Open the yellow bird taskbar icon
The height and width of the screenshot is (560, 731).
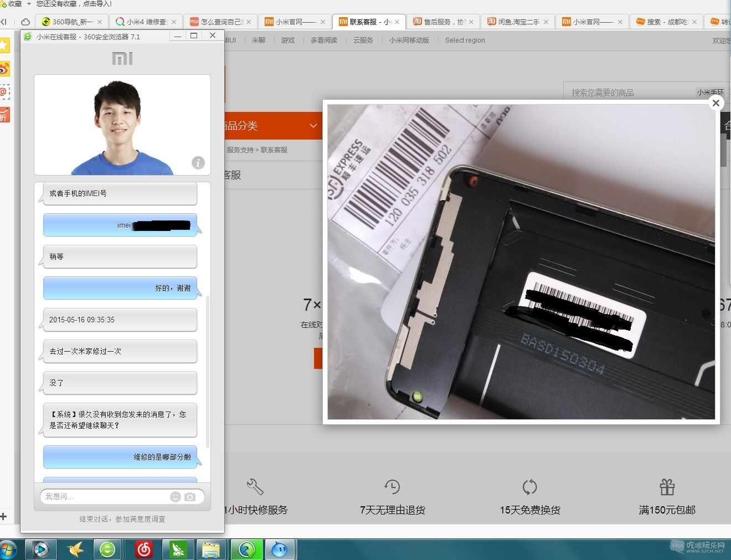[75, 549]
